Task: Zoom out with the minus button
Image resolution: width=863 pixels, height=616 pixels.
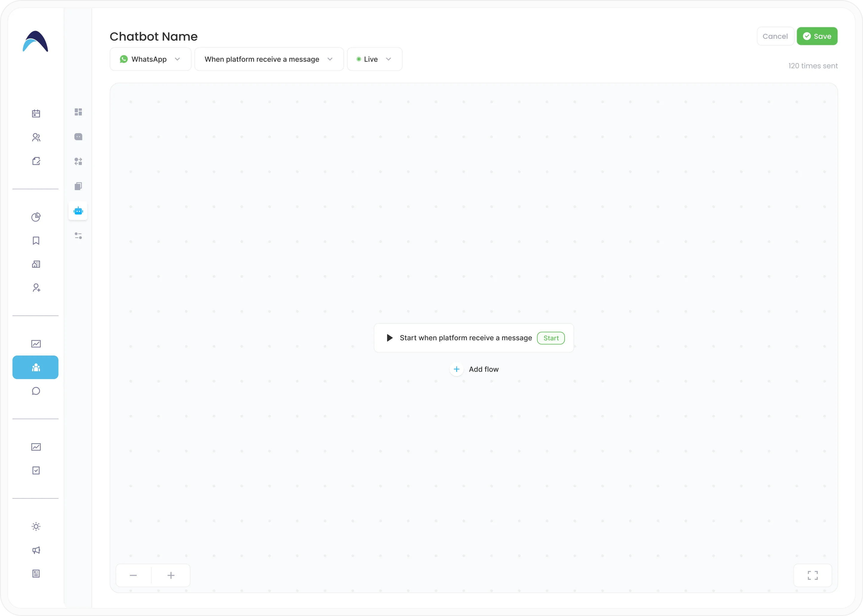Action: point(133,576)
